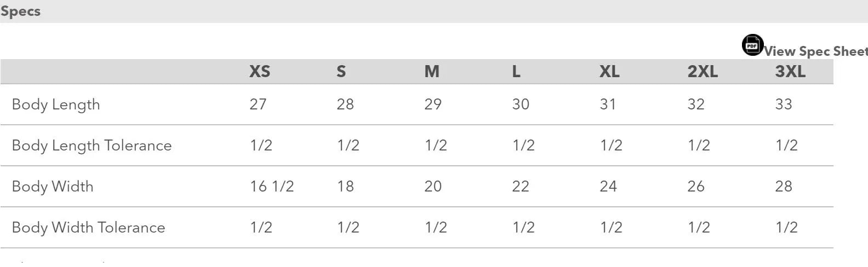Screen dimensions: 868x267
Task: Select the M size column header
Action: (x=432, y=72)
